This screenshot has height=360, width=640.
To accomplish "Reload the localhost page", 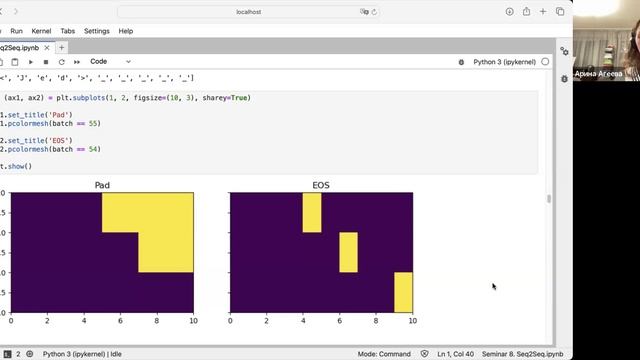I will [x=374, y=12].
